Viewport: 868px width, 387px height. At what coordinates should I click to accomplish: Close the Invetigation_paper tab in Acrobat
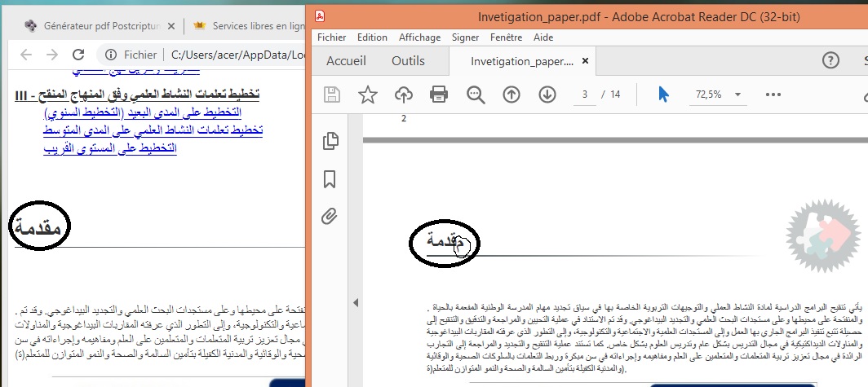tap(586, 61)
